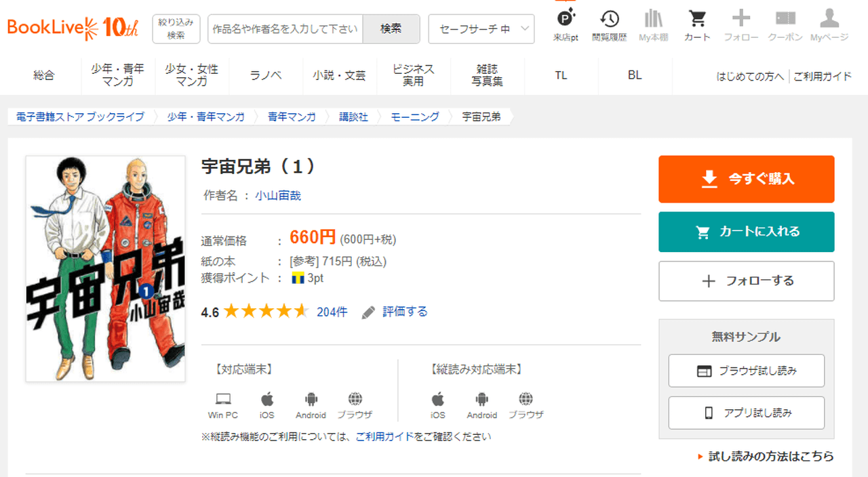Screen dimensions: 868x477
Task: Select the 少年・青年マンガ navigation tab
Action: tap(117, 75)
